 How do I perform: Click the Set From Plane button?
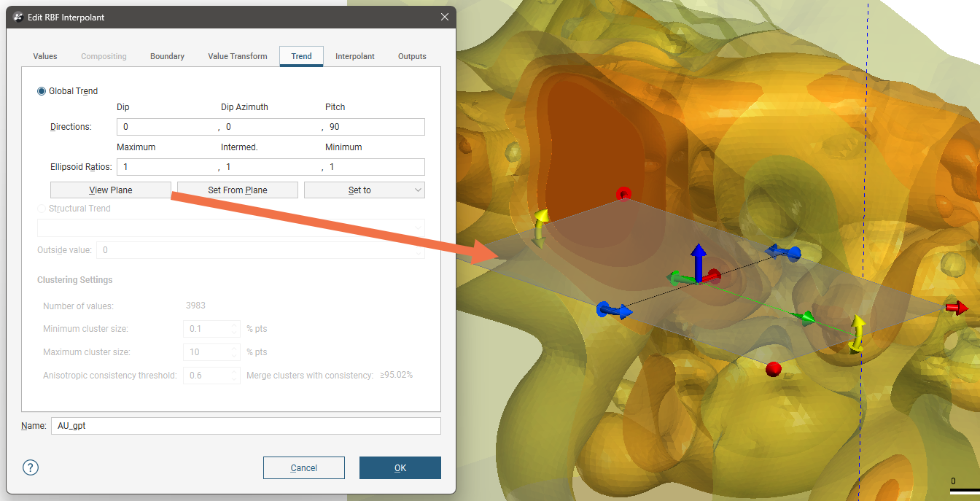click(237, 190)
